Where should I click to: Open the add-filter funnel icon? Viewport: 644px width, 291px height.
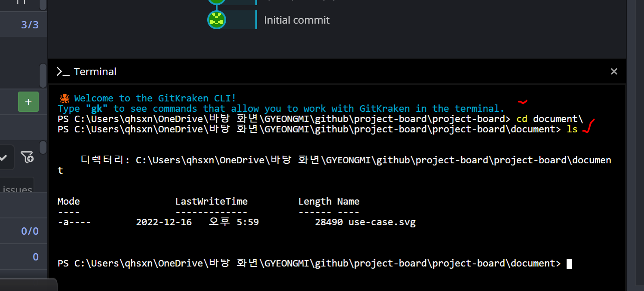27,158
